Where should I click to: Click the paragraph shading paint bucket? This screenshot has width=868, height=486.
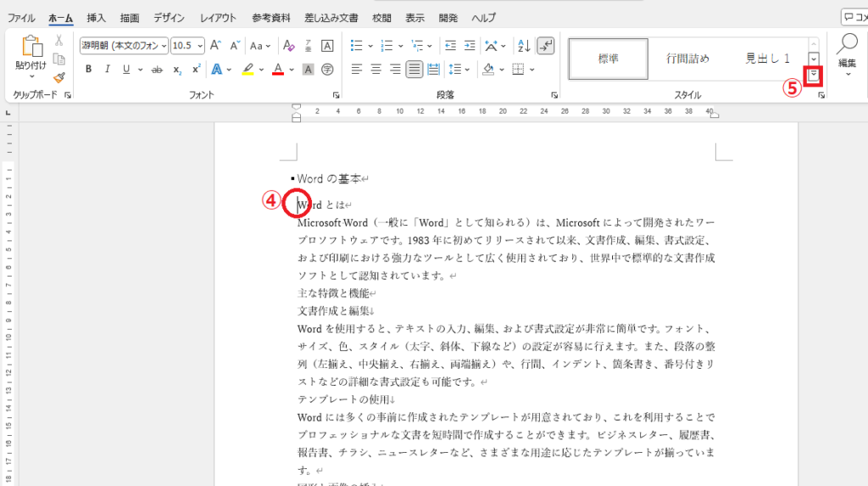[488, 70]
